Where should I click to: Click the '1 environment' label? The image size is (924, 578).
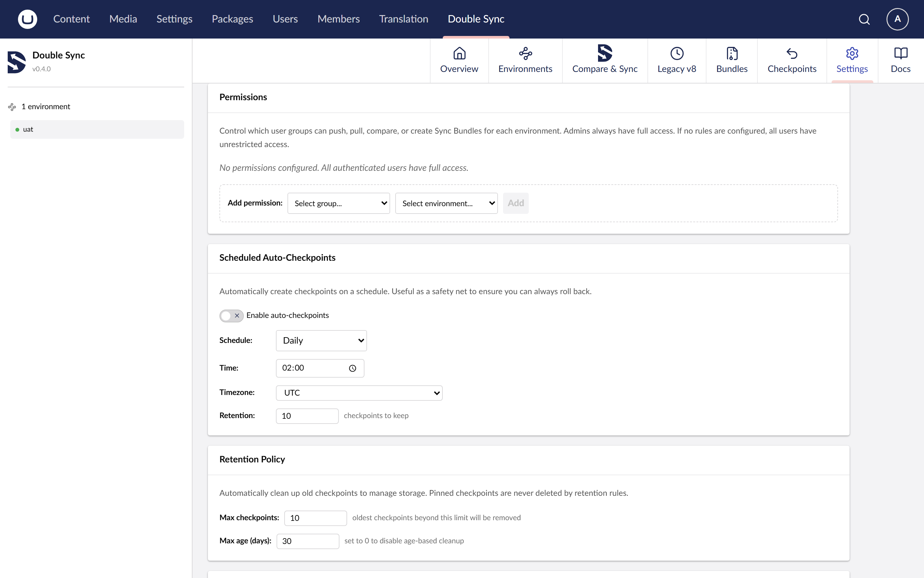(x=46, y=107)
